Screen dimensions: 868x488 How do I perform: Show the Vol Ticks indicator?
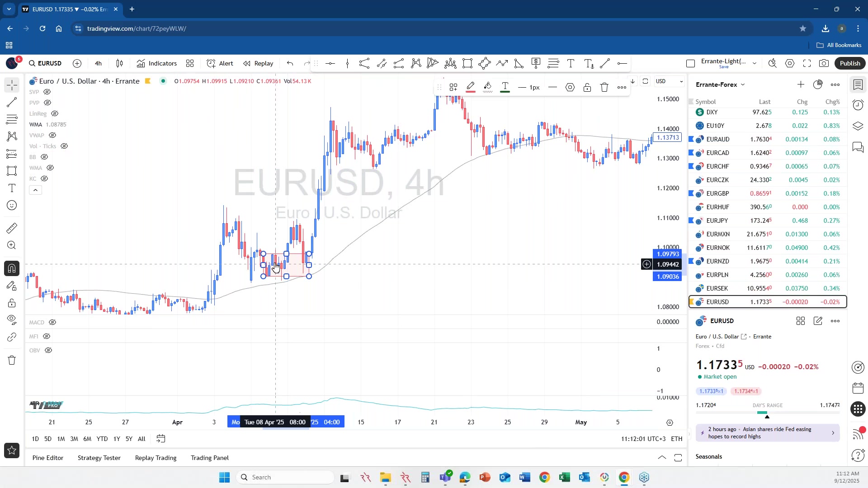click(64, 146)
